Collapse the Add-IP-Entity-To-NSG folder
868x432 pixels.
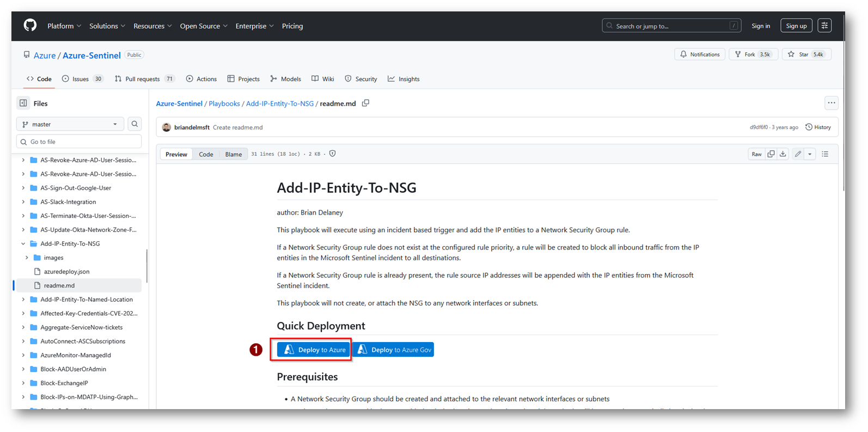(x=23, y=244)
